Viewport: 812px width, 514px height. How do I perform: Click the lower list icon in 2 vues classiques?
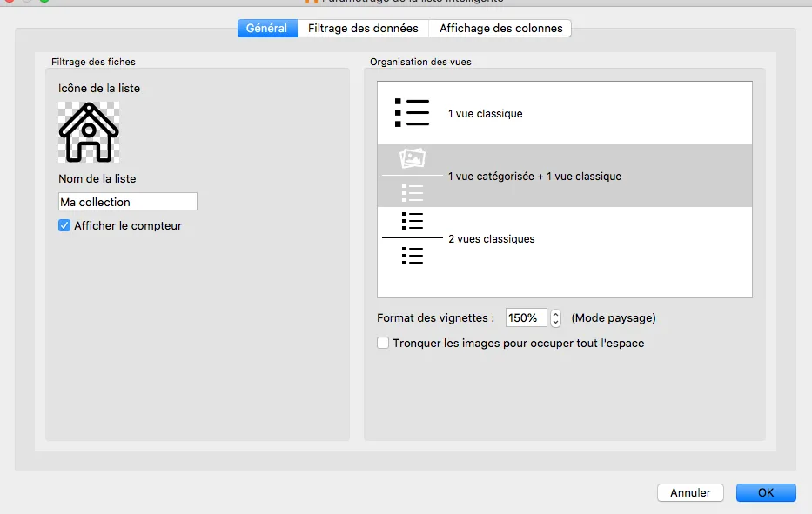pyautogui.click(x=412, y=256)
